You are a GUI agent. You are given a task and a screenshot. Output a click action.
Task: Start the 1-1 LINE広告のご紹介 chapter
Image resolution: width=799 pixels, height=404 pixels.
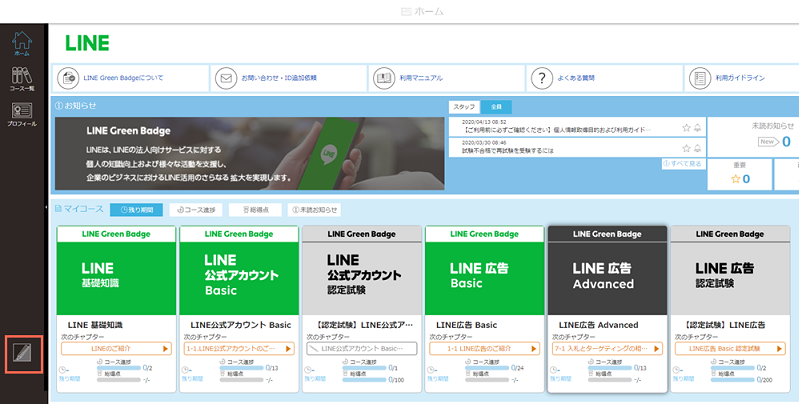pyautogui.click(x=485, y=348)
